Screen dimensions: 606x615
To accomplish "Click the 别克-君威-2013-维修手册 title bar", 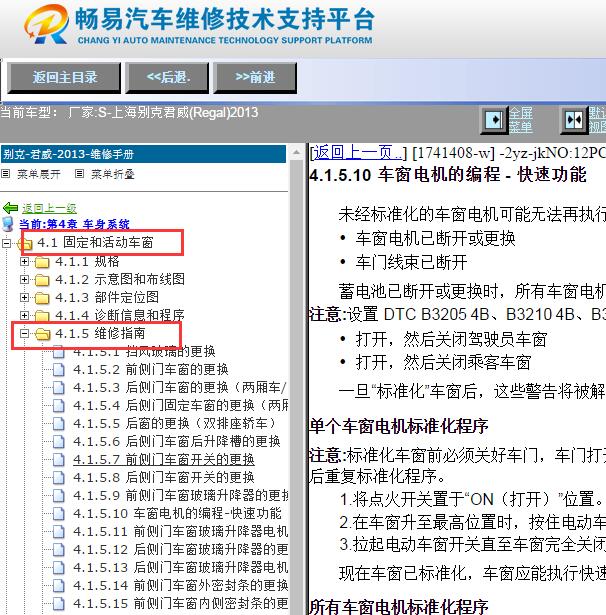I will coord(143,154).
